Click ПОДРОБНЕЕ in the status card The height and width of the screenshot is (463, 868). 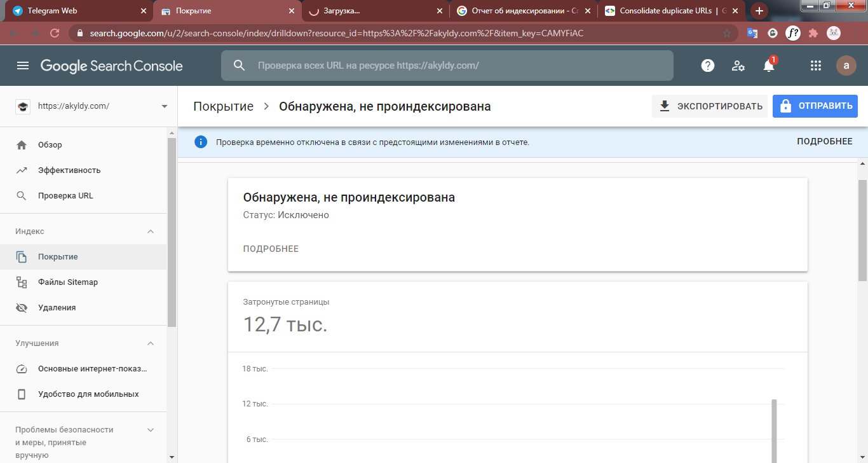click(271, 249)
